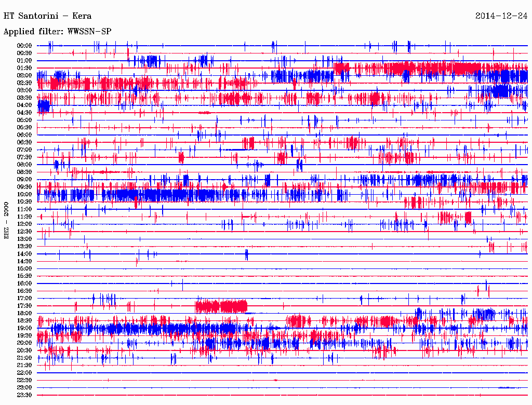Select the 10:00 time label
Screen dimensions: 532x405
(x=24, y=194)
